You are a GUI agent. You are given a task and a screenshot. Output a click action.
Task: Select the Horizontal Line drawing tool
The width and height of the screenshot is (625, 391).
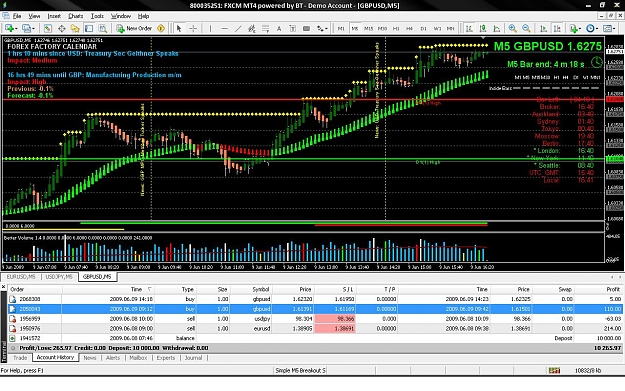coord(224,28)
